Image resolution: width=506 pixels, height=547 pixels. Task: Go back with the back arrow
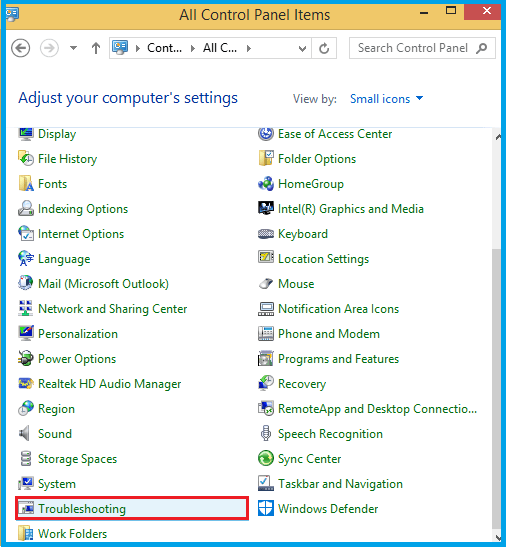pyautogui.click(x=21, y=48)
